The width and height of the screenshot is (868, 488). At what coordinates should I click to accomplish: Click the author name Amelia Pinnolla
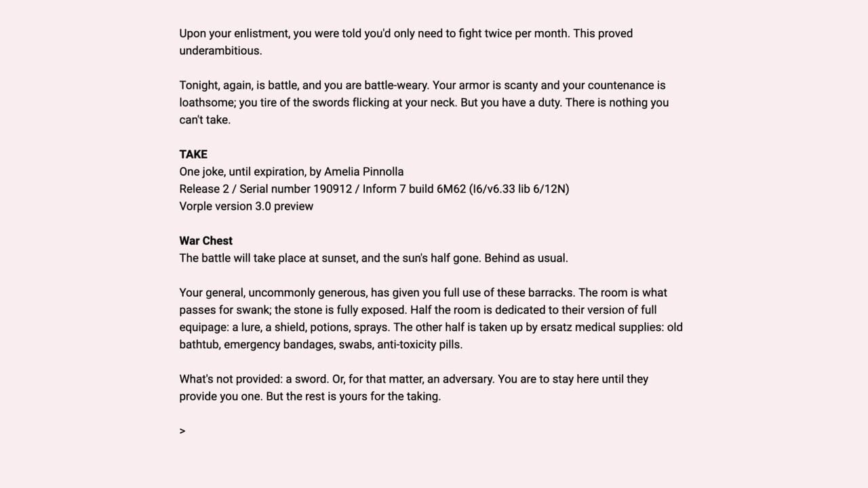(x=364, y=171)
